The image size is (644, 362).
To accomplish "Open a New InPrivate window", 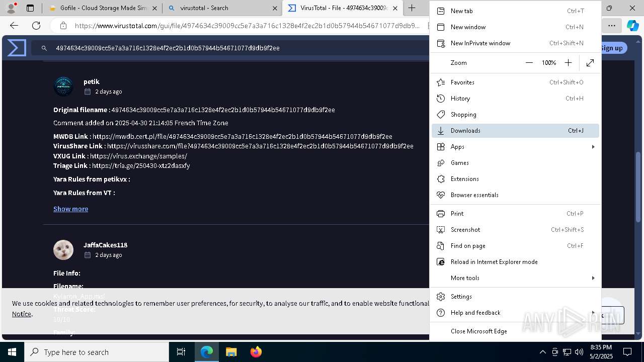I will coord(515,43).
